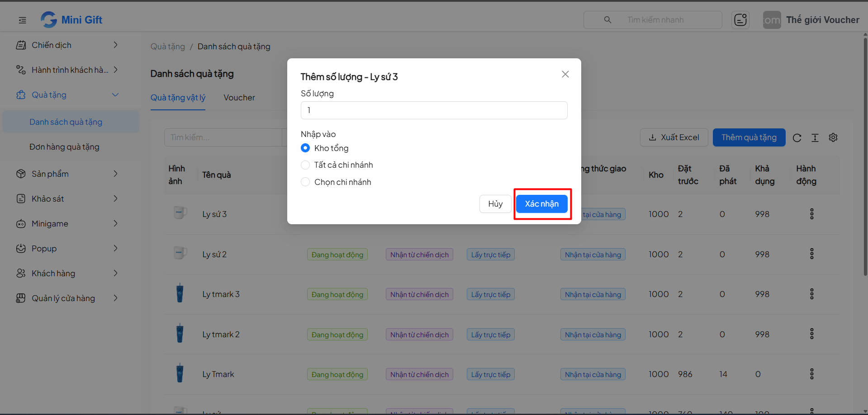Expand the Chiến dịch menu chevron
Viewport: 868px width, 415px height.
[x=116, y=45]
